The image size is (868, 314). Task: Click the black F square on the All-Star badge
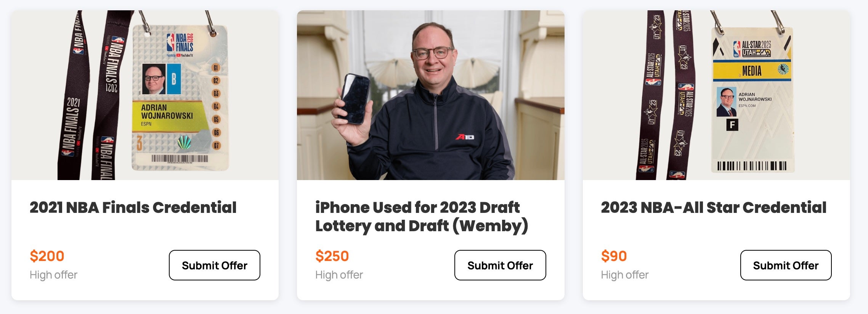click(732, 125)
